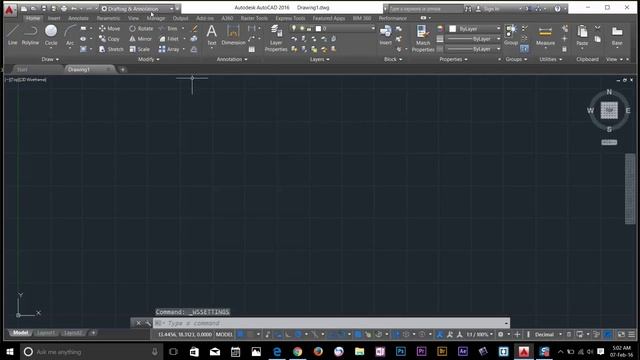640x360 pixels.
Task: Select the Circle tool
Action: tap(51, 35)
